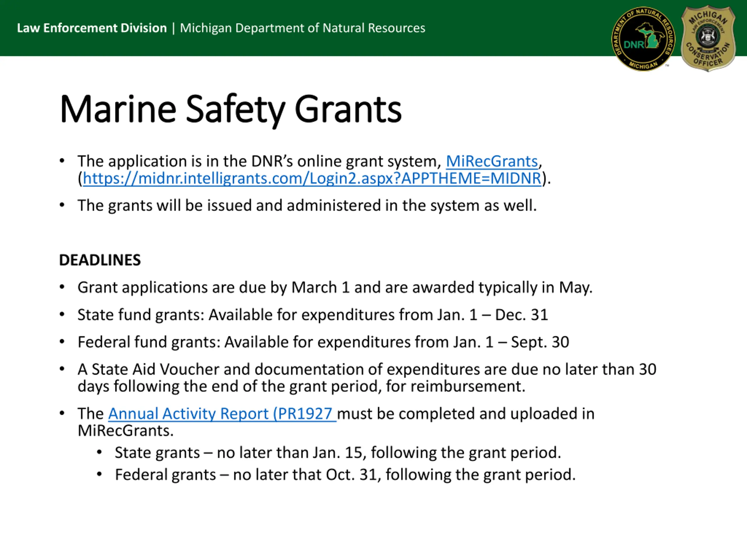Viewport: 747px width, 560px height.
Task: Click 'The application is in the DNR's online grant system' text
Action: point(260,161)
